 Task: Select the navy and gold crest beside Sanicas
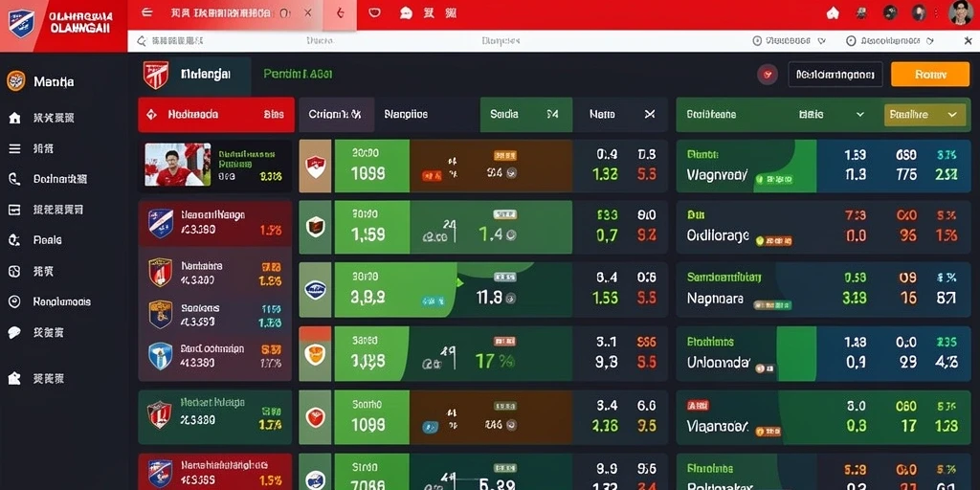[161, 314]
